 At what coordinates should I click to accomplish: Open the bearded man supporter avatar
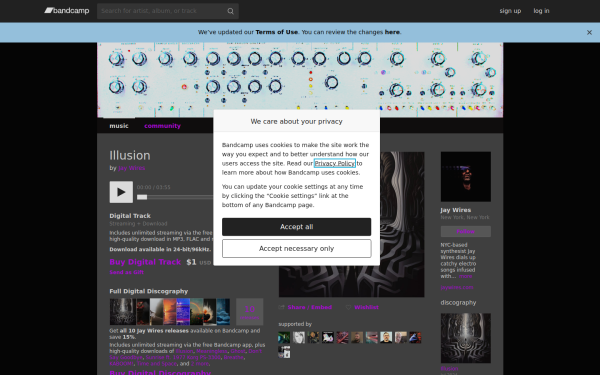(x=357, y=338)
